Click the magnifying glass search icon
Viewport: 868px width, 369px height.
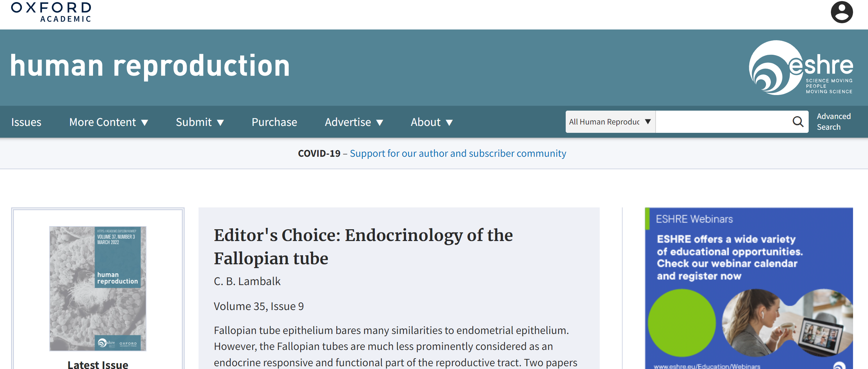[x=798, y=121]
